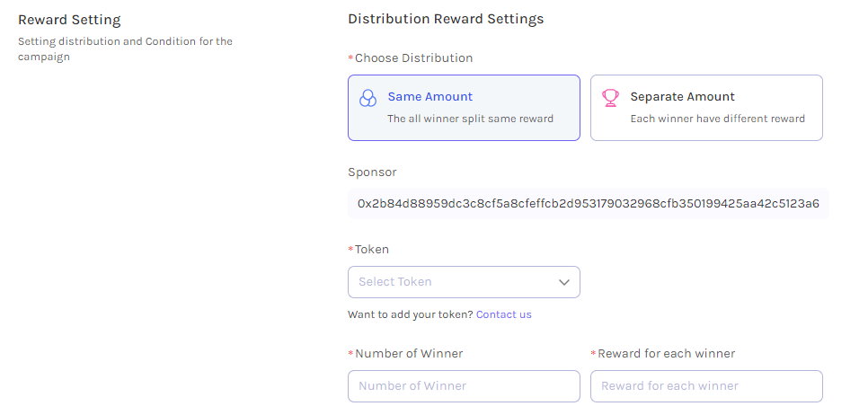Choose the Separate Amount distribution option

[706, 108]
